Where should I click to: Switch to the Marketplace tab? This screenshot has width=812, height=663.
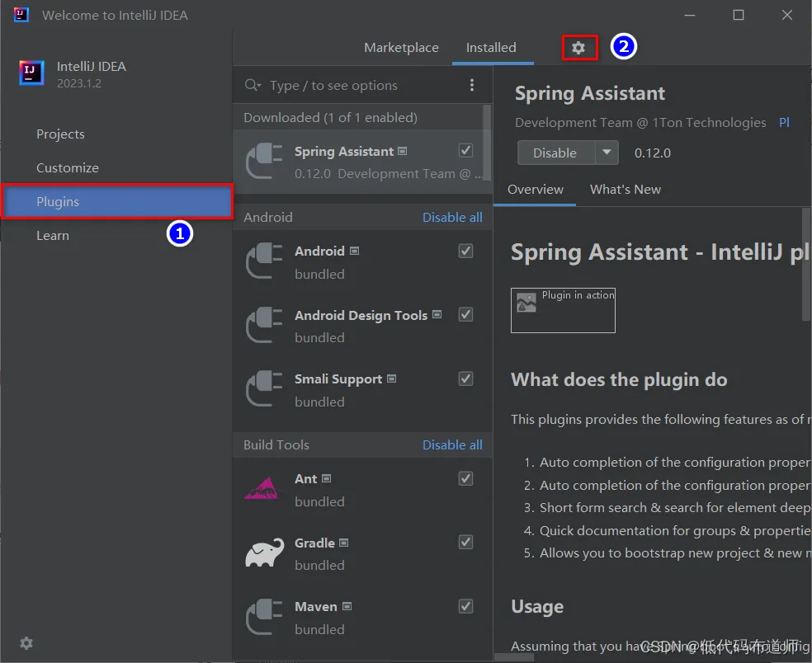[401, 48]
